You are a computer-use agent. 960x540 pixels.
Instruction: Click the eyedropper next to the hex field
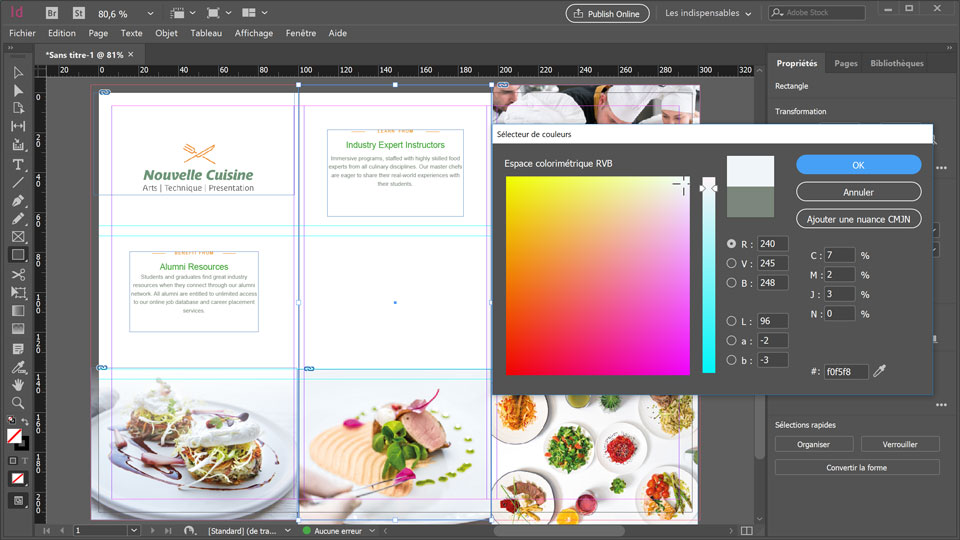point(880,371)
